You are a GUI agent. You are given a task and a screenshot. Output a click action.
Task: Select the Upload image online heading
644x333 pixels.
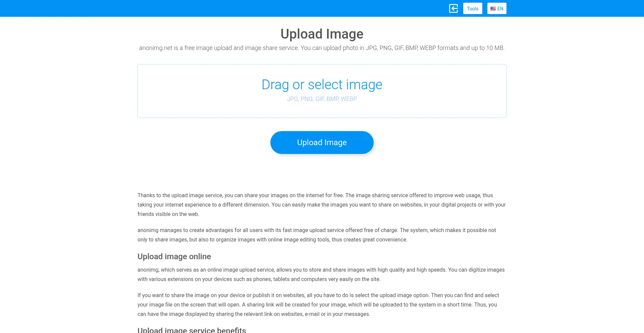pyautogui.click(x=174, y=257)
